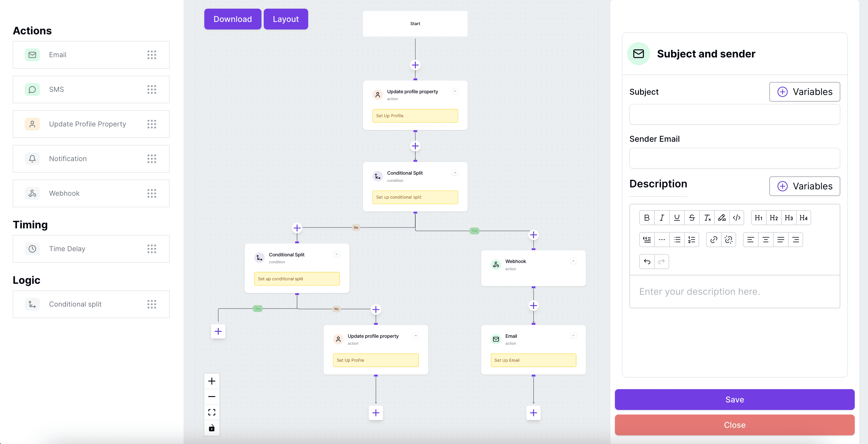This screenshot has height=444, width=868.
Task: Apply Heading 2 formatting
Action: 774,217
